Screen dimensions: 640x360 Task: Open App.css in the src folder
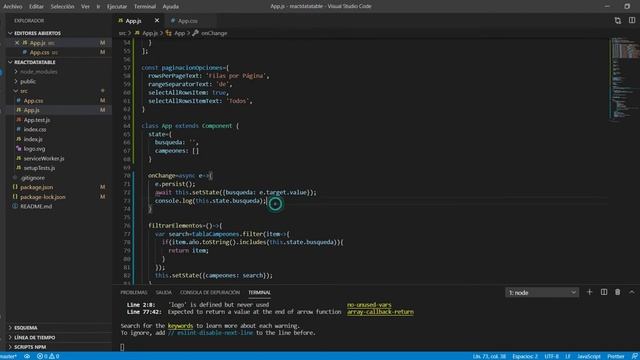(x=33, y=101)
